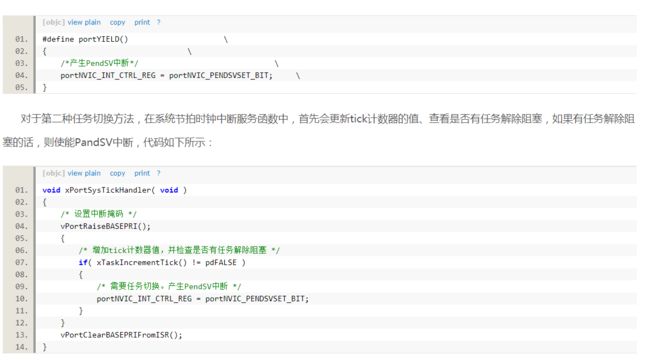The width and height of the screenshot is (650, 360).
Task: Click 'print' in the portYIELD code block
Action: [x=142, y=22]
